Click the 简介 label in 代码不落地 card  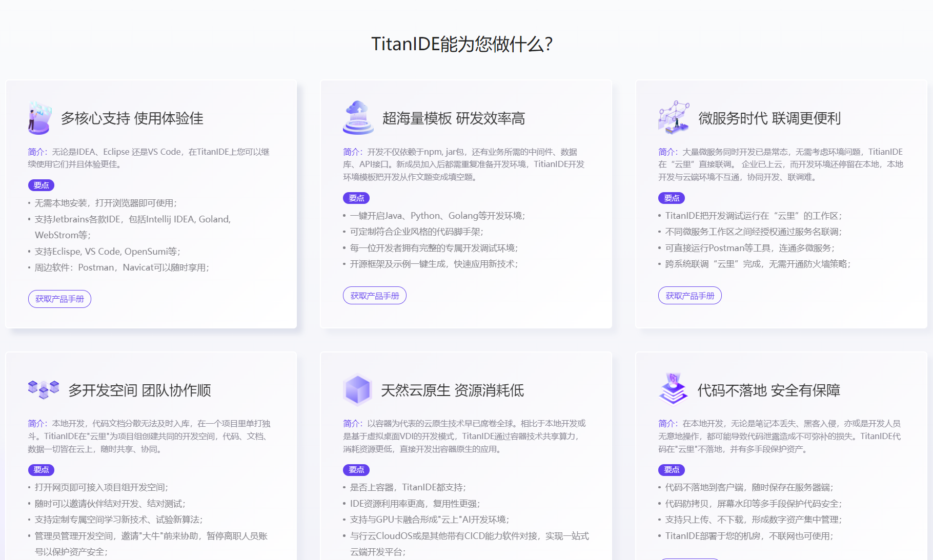(x=666, y=423)
